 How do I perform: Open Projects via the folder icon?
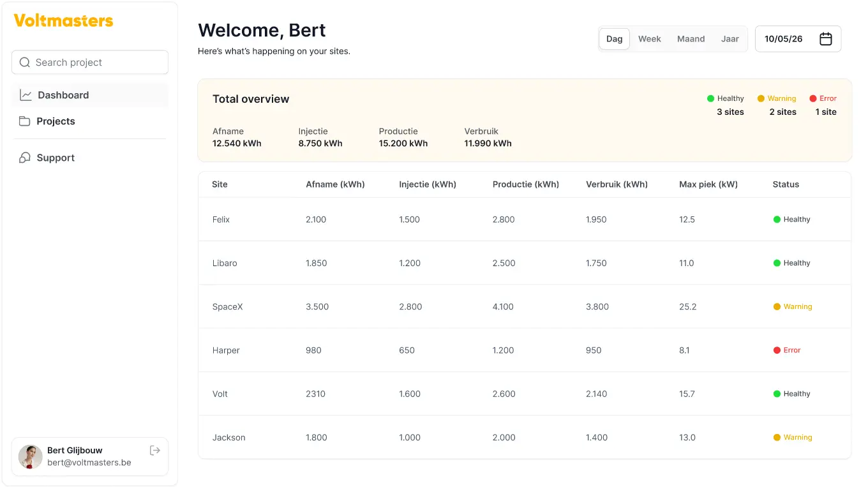pos(25,121)
